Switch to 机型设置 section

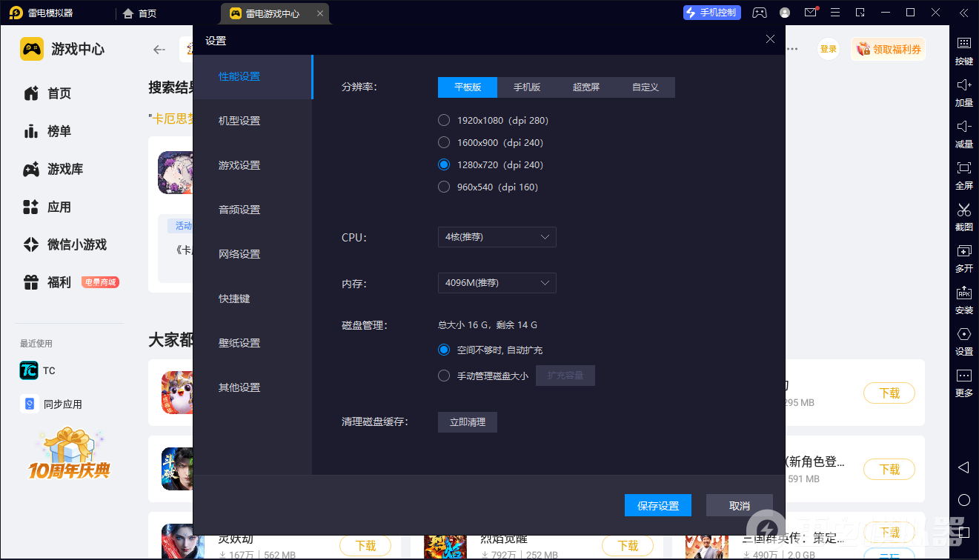click(253, 121)
